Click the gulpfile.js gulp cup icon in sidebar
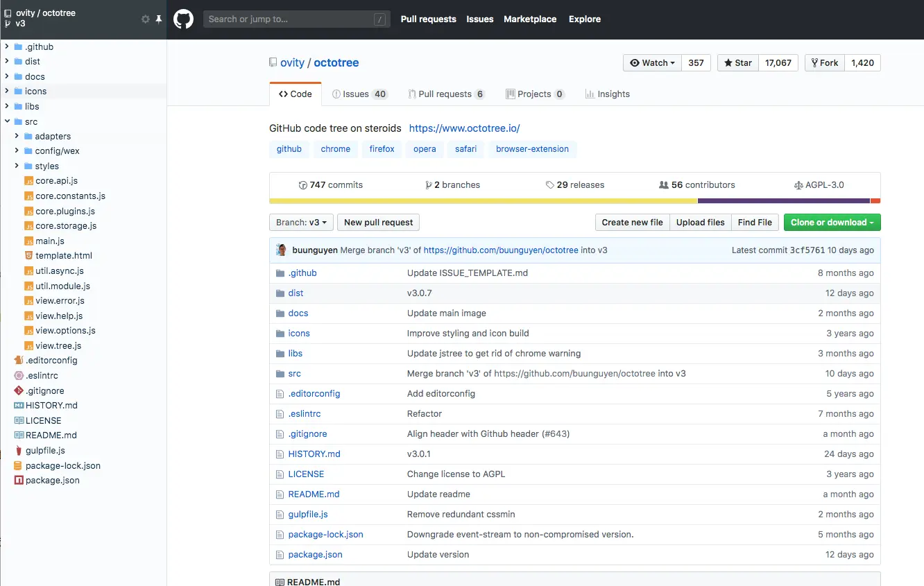Viewport: 924px width, 586px height. point(19,451)
